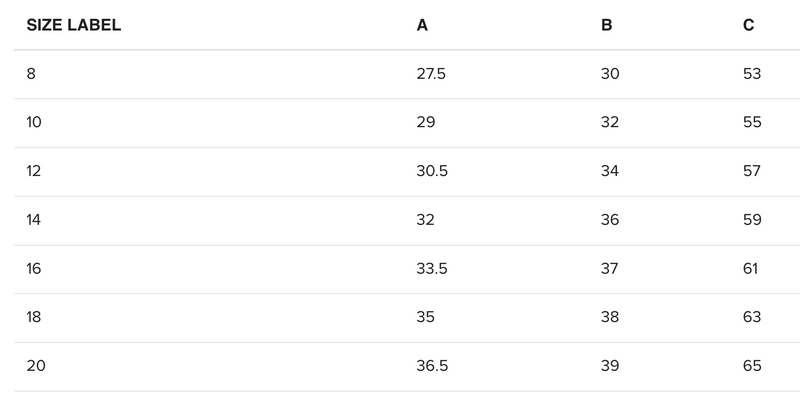Click the 30.5 value in column A
Screen dimensions: 800x408
tap(432, 171)
